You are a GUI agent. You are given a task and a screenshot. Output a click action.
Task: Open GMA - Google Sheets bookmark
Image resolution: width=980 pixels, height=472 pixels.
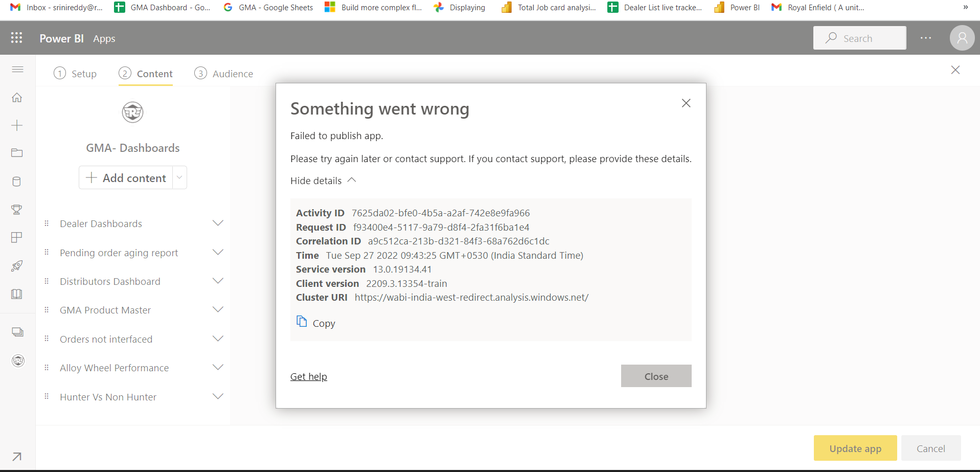pos(268,7)
